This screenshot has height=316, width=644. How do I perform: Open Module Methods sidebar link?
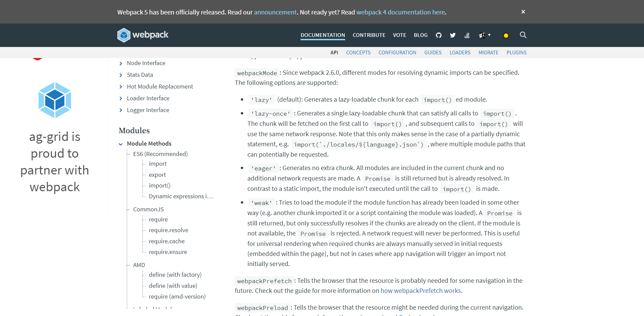tap(149, 144)
